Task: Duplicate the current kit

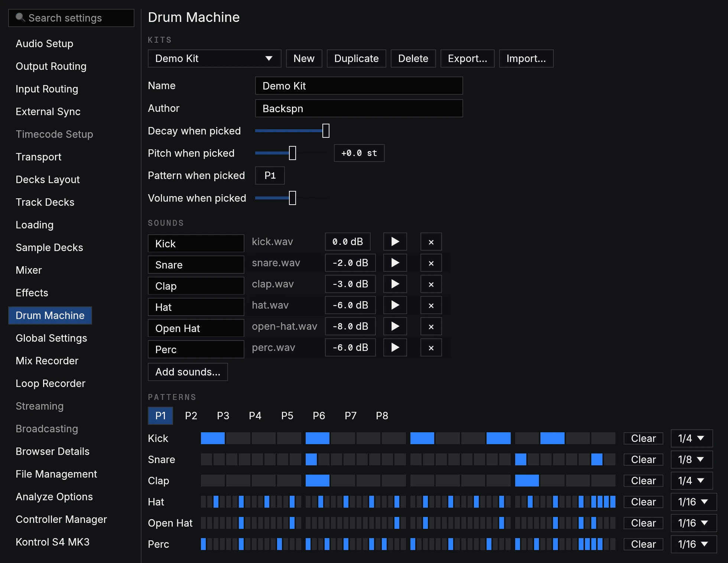Action: click(x=356, y=58)
